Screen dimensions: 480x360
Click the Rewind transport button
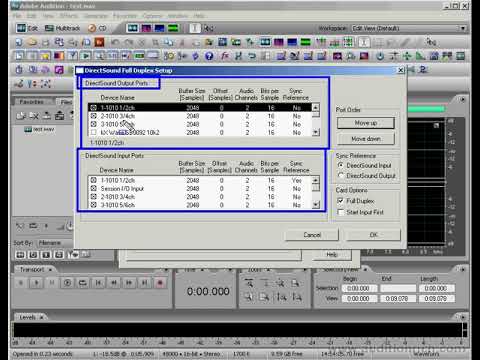(x=114, y=283)
